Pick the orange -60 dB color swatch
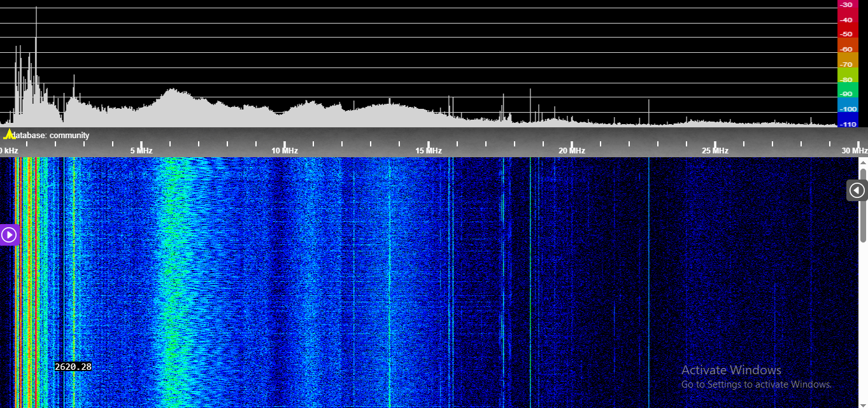This screenshot has height=408, width=868. click(x=847, y=49)
